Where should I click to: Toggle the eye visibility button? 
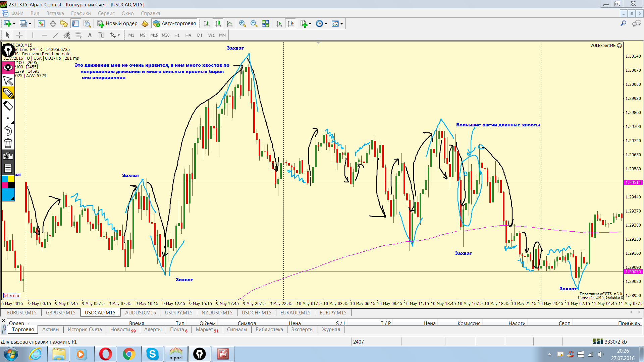[x=8, y=67]
